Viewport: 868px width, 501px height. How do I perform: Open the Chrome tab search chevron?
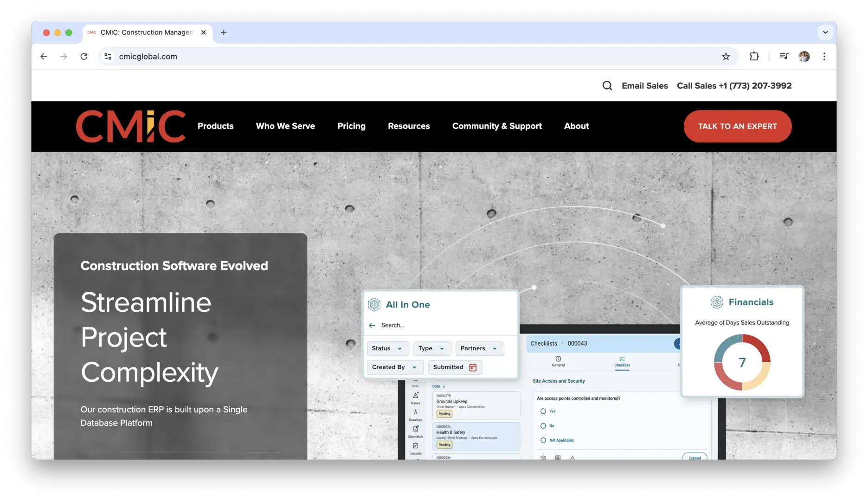click(x=825, y=32)
